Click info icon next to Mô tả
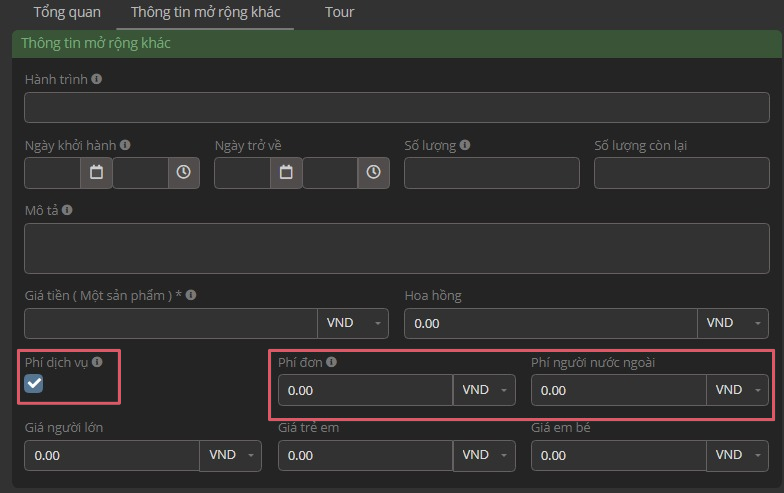Image resolution: width=784 pixels, height=493 pixels. (x=67, y=211)
